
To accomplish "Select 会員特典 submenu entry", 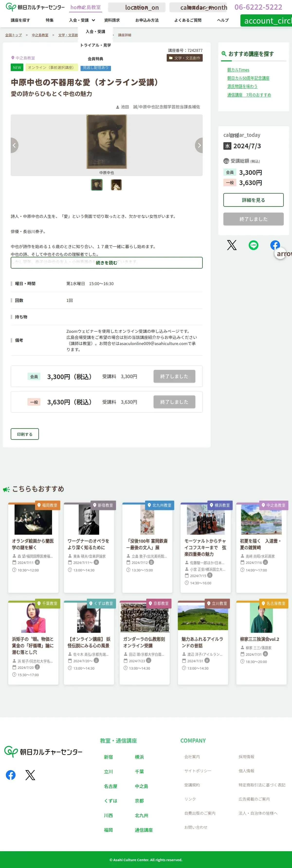I will pyautogui.click(x=95, y=59).
